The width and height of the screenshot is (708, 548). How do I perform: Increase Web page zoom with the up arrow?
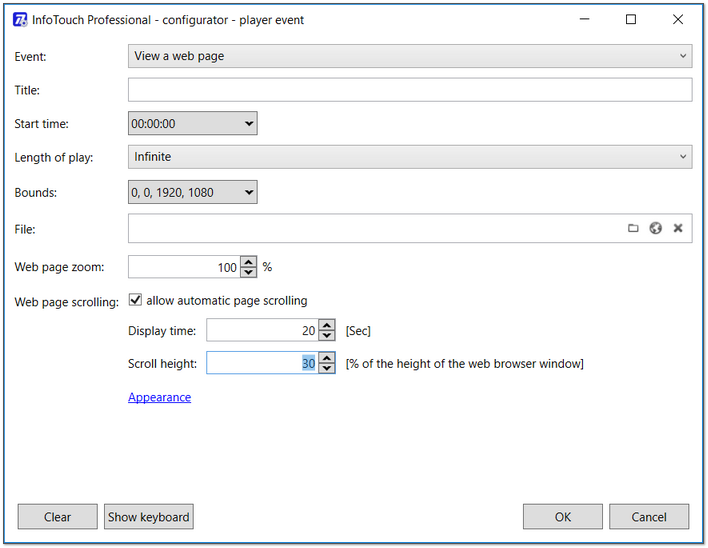(x=248, y=262)
